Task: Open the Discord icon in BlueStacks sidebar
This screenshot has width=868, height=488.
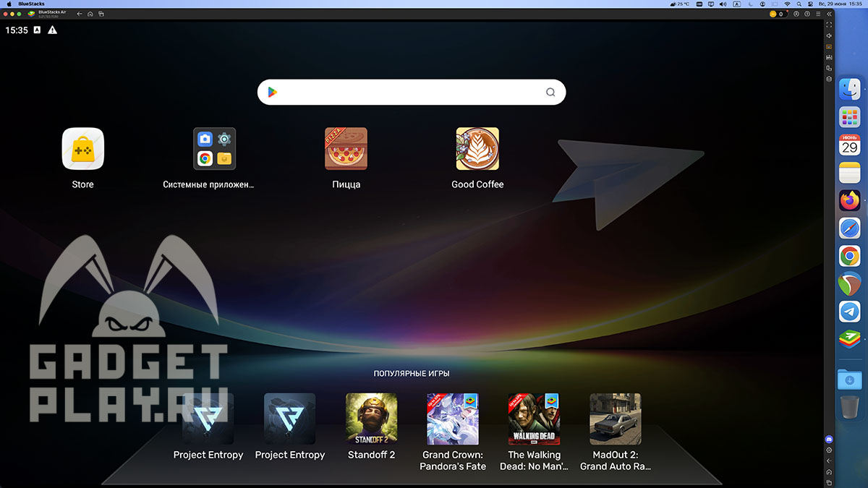Action: point(829,439)
